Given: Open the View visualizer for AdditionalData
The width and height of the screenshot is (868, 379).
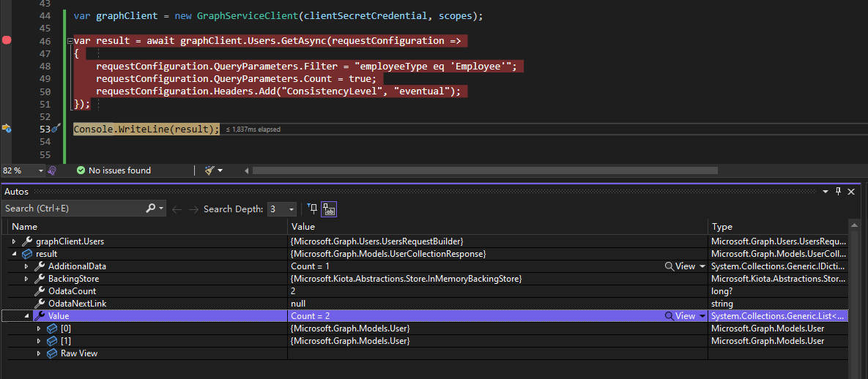Looking at the screenshot, I should [x=680, y=266].
